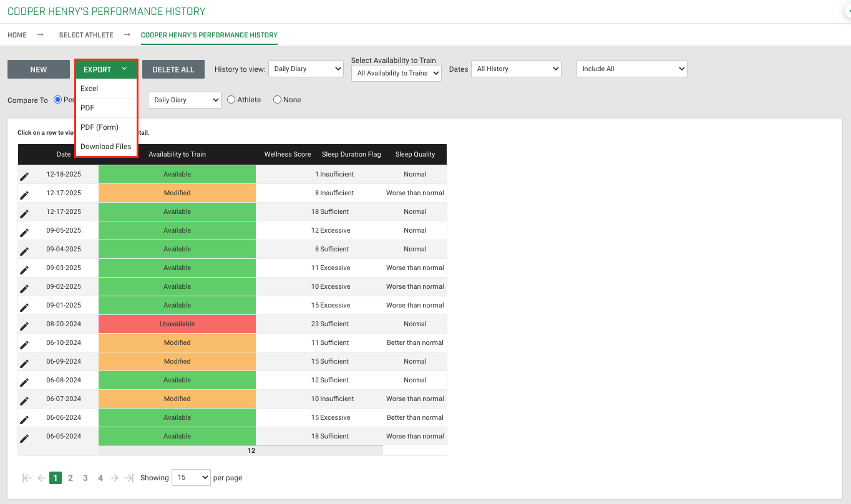Image resolution: width=851 pixels, height=504 pixels.
Task: Go to the last page arrow
Action: pyautogui.click(x=129, y=478)
